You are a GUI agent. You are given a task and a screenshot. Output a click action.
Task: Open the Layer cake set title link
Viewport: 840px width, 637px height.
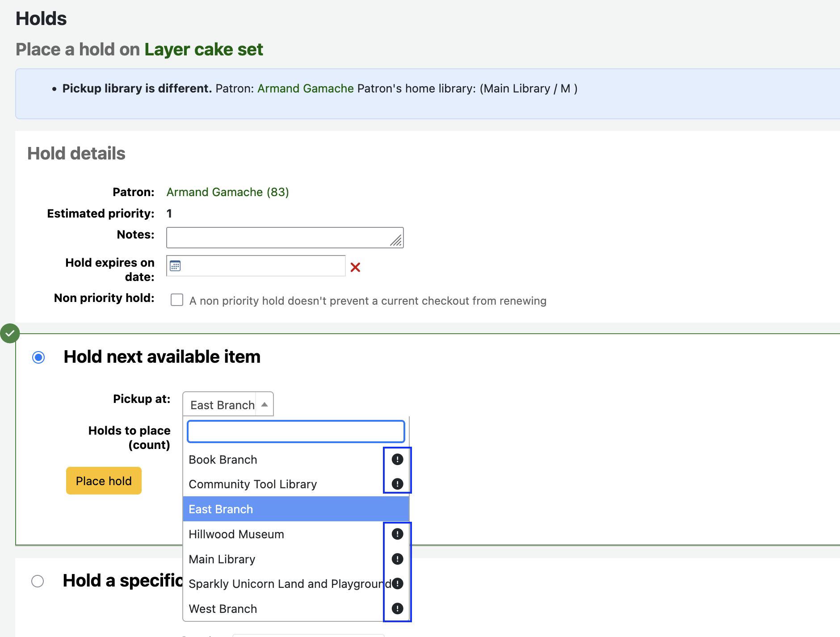tap(203, 50)
